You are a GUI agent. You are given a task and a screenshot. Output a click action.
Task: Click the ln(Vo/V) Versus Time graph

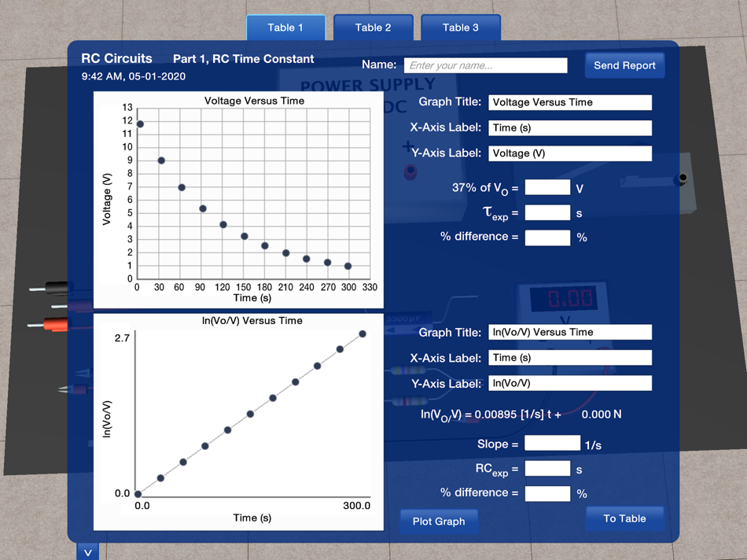(x=238, y=422)
